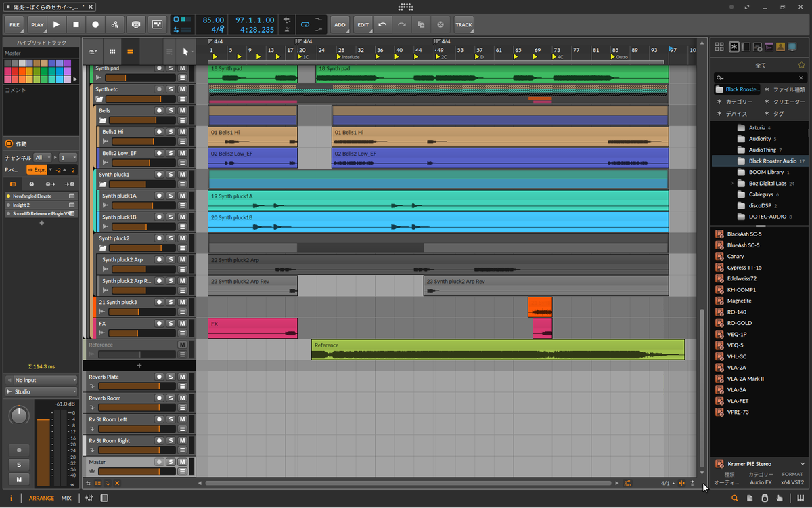
Task: Select the pointer tool dropdown
Action: tap(187, 51)
